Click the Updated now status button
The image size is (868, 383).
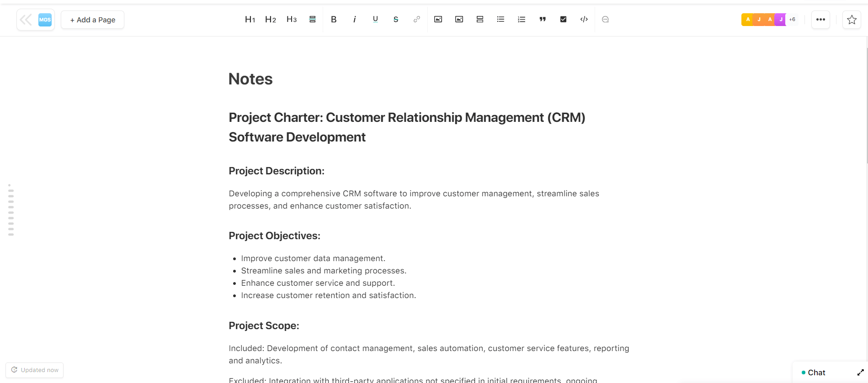point(35,370)
